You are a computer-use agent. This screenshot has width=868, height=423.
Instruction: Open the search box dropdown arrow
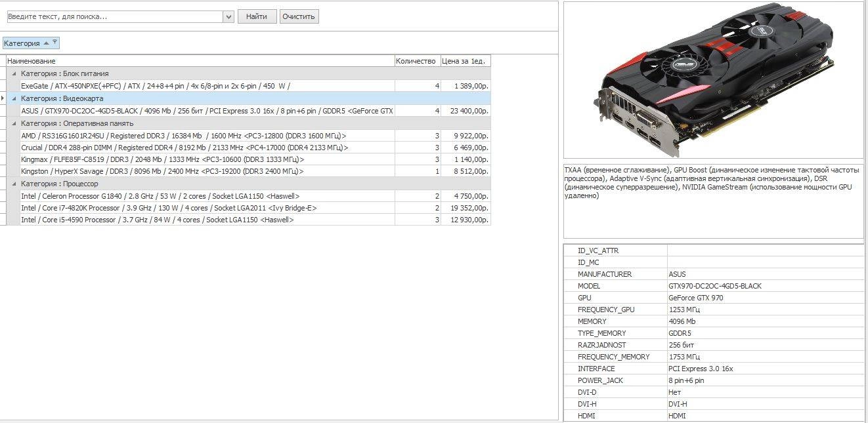[x=228, y=17]
